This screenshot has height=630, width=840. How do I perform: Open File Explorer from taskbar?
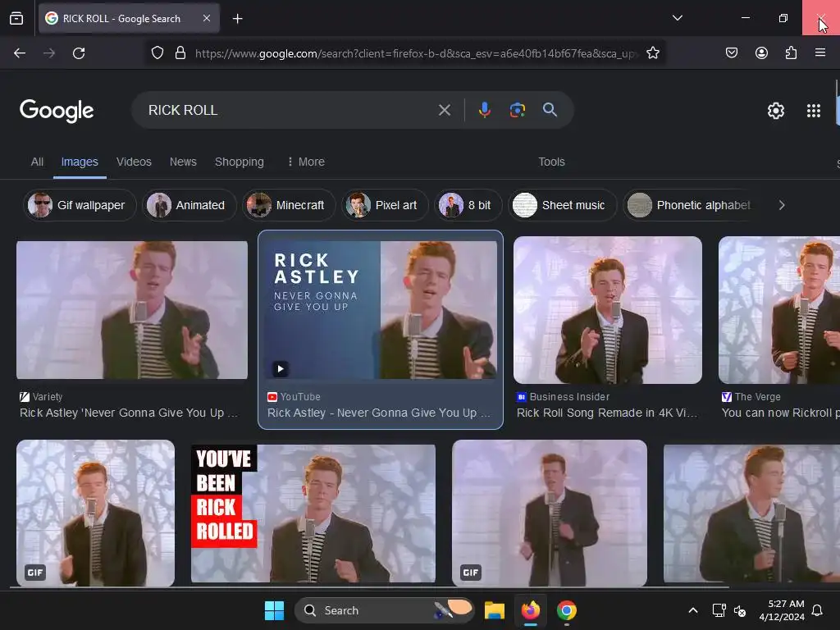point(495,610)
